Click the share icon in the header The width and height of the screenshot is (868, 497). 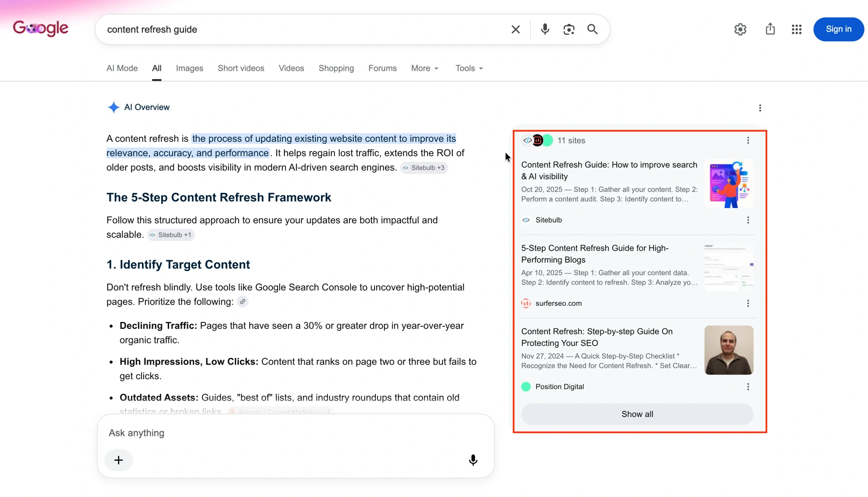pos(770,29)
